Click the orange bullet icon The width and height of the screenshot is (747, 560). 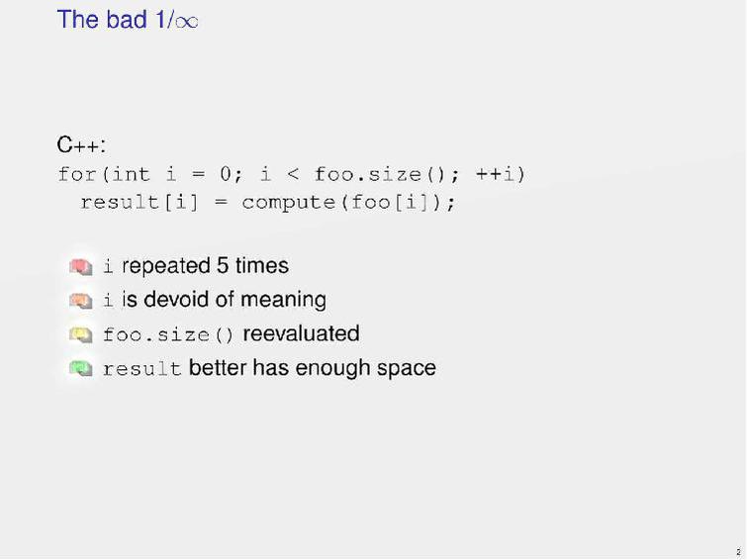click(x=81, y=300)
